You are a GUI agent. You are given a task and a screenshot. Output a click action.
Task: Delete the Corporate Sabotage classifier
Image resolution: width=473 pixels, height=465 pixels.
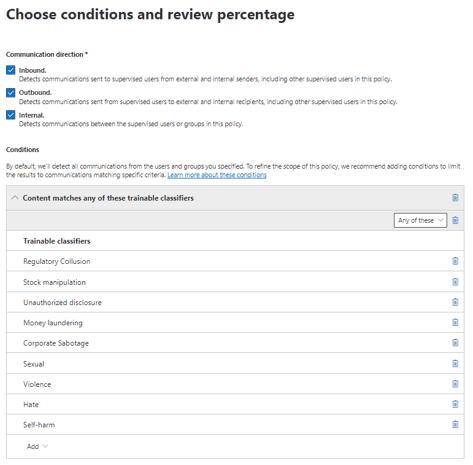point(455,343)
